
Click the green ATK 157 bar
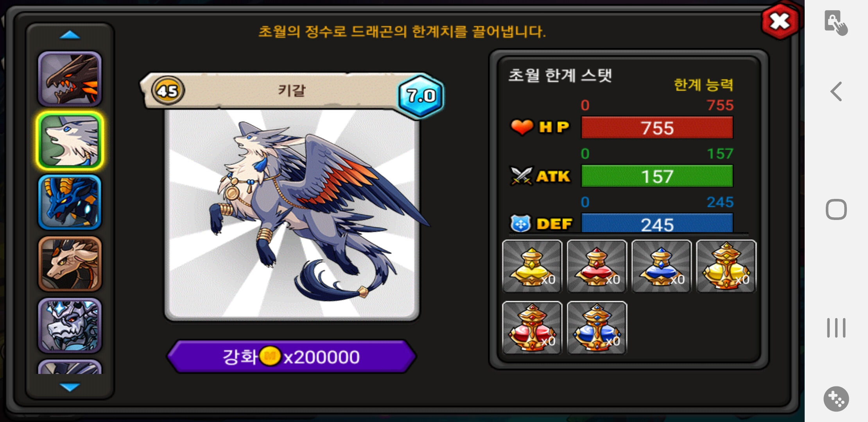coord(657,176)
